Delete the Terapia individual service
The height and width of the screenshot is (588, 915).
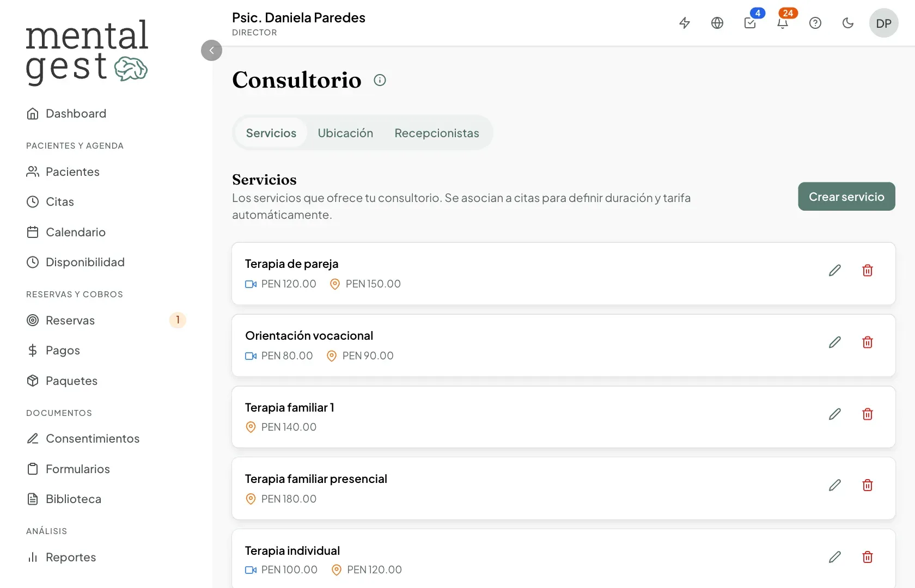pyautogui.click(x=868, y=557)
